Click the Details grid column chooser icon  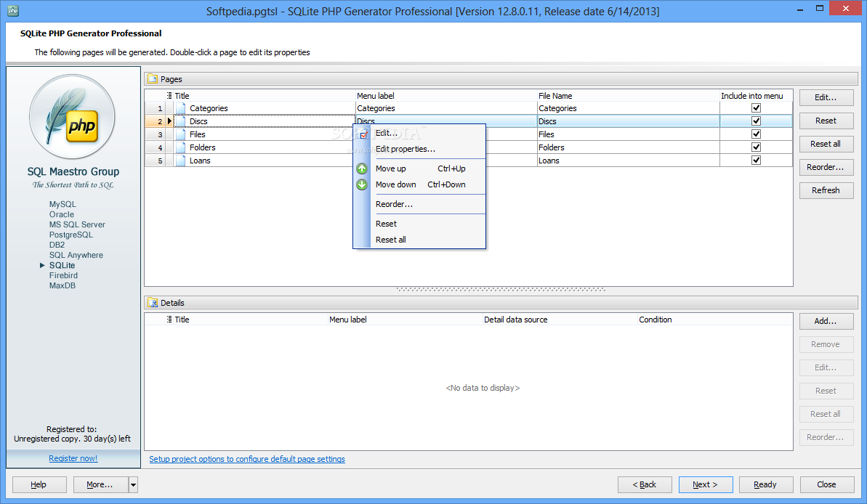click(x=169, y=320)
